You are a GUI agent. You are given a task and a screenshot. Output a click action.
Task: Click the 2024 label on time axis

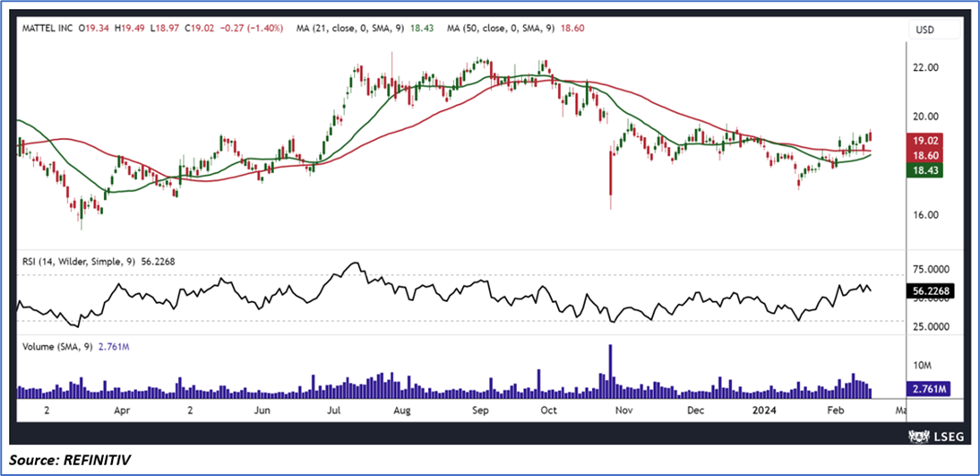pos(764,411)
